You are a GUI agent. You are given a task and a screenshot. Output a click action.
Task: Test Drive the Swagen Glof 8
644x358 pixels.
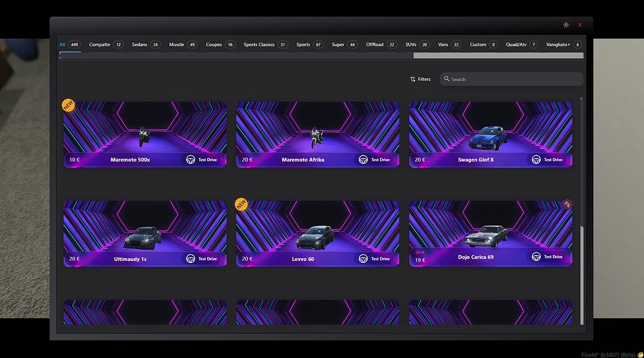pos(549,160)
